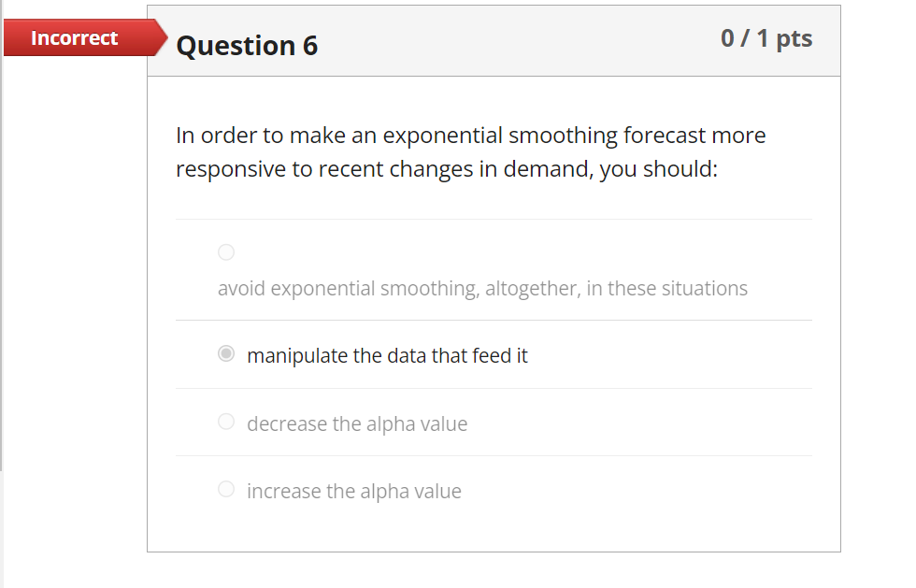Click the arrow tip of the Incorrect ribbon
The image size is (916, 588).
[161, 37]
